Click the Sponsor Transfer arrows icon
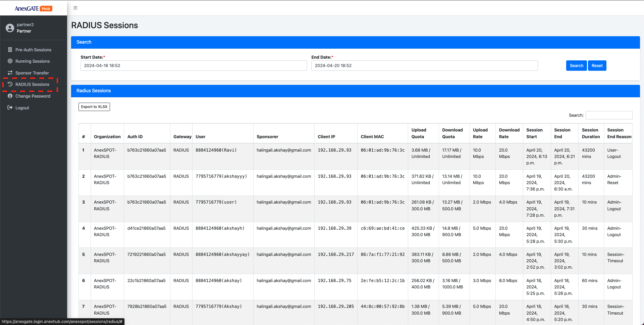 point(10,73)
